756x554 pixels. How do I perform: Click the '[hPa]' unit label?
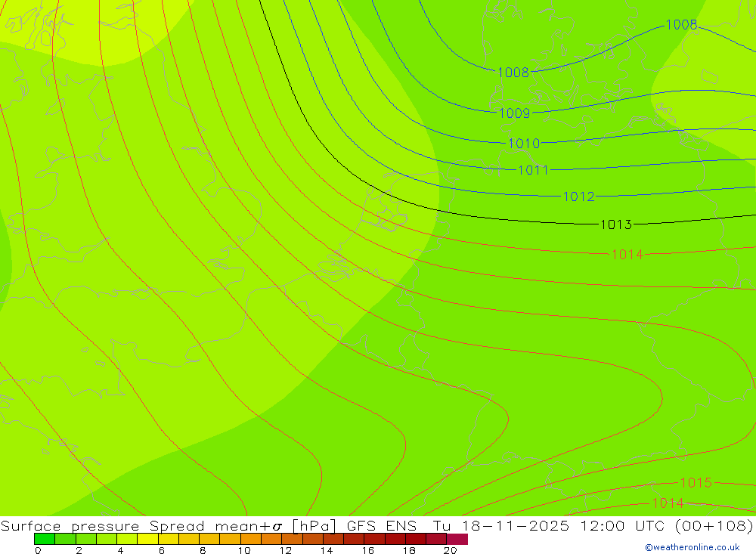pyautogui.click(x=314, y=525)
